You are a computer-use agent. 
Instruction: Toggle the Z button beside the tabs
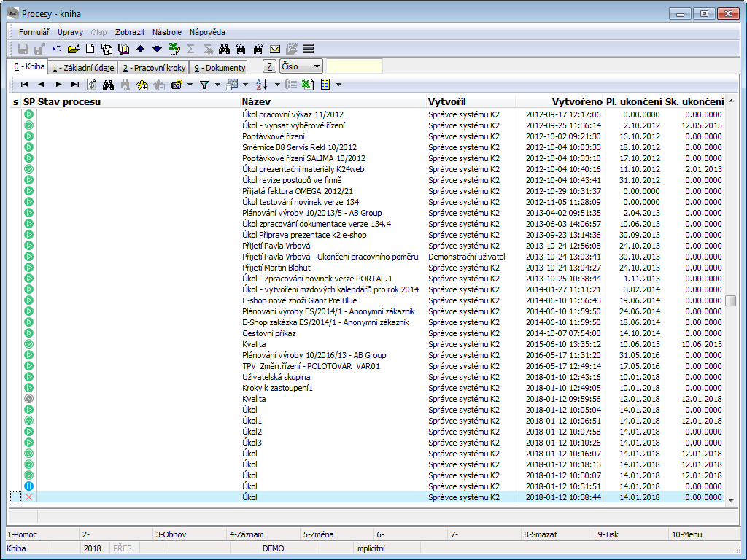269,67
